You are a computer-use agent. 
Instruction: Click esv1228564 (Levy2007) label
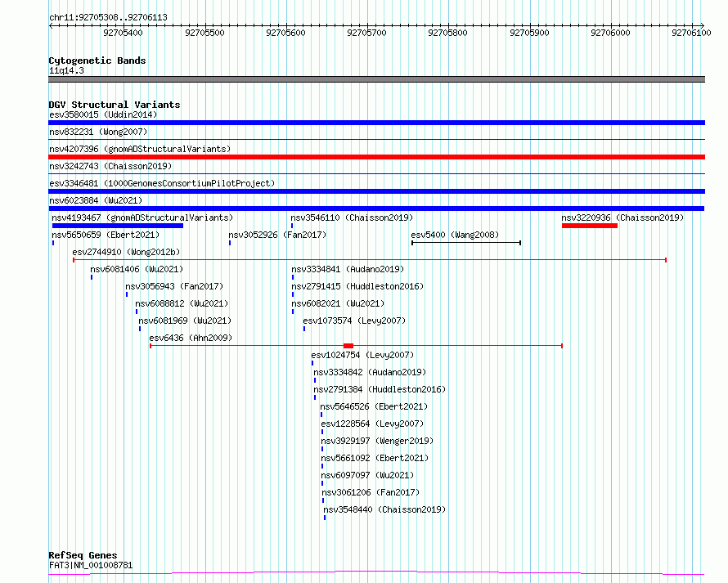coord(373,424)
